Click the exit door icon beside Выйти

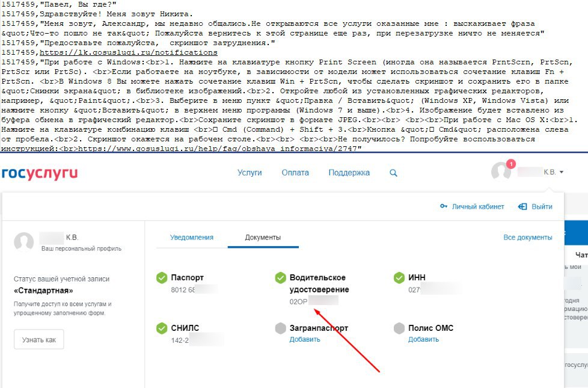click(x=522, y=206)
